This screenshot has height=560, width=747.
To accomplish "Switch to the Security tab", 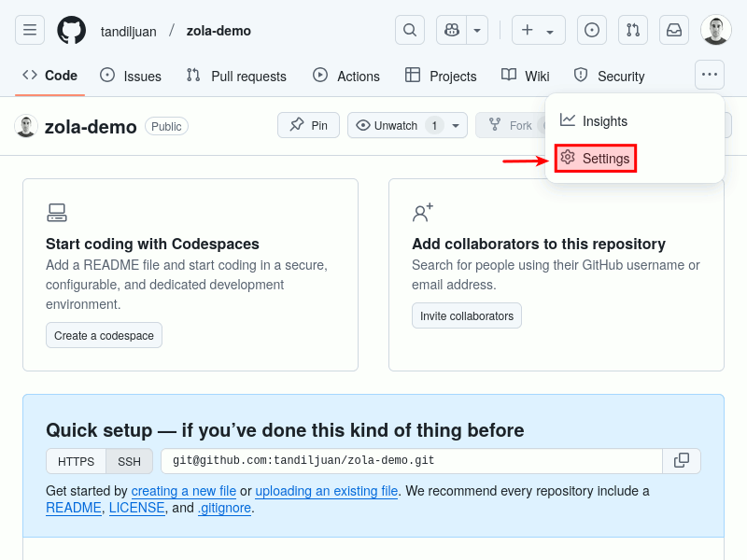I will (x=610, y=76).
